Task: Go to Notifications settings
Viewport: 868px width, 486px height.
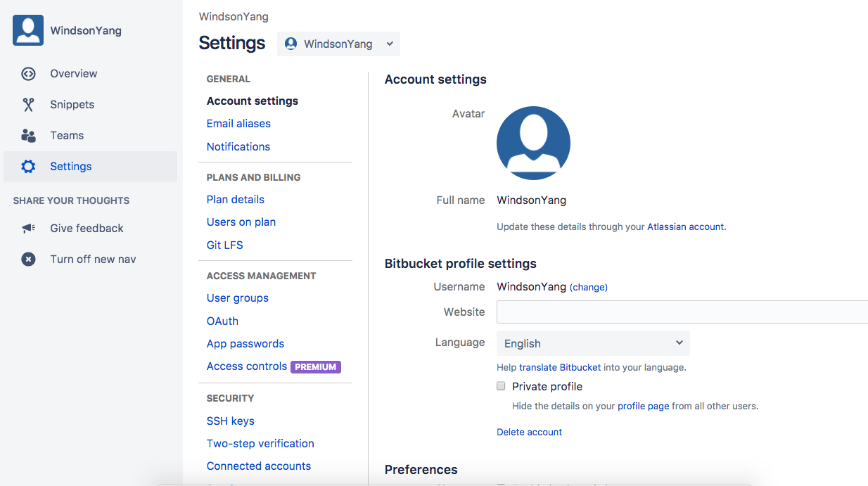Action: tap(238, 147)
